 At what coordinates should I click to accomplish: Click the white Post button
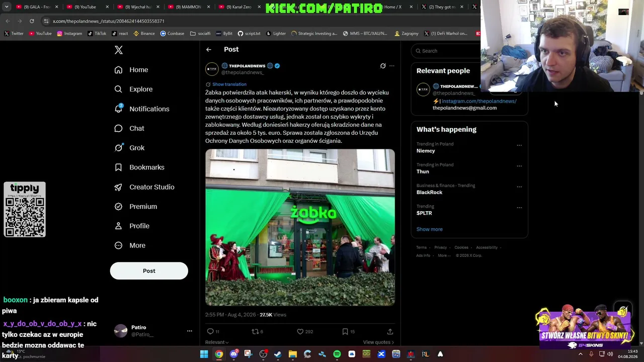pyautogui.click(x=149, y=270)
